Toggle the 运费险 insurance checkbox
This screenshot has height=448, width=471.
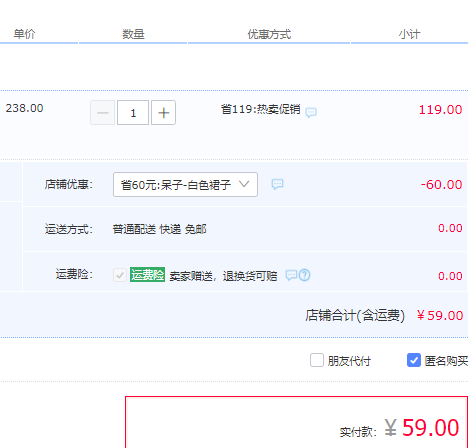(x=120, y=275)
